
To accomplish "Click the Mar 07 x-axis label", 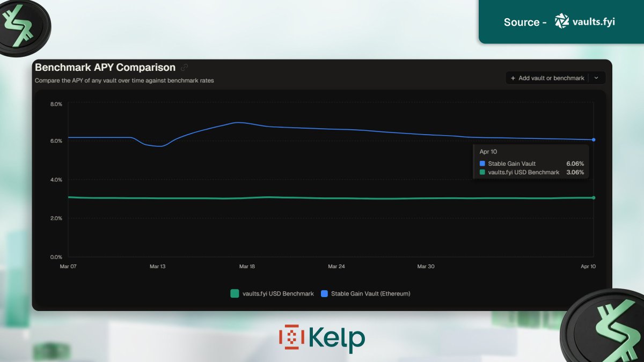I will 68,267.
